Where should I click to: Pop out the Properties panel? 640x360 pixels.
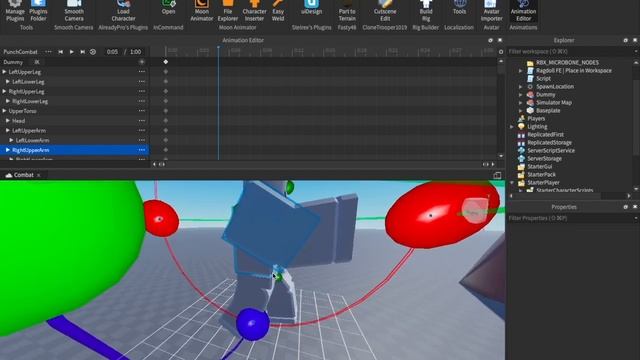[625, 207]
